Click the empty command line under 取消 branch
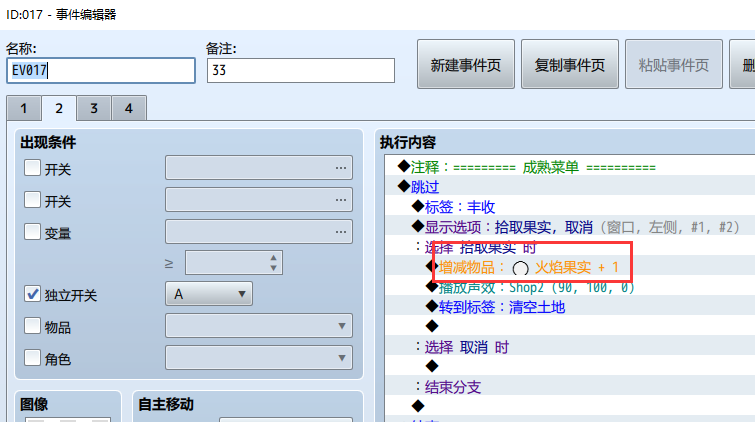755x422 pixels. [x=570, y=367]
